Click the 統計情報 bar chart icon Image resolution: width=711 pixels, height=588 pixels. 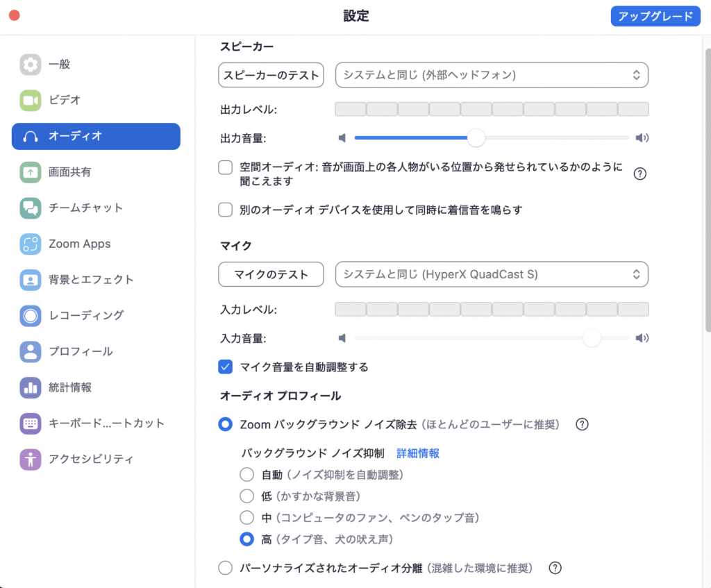[31, 387]
